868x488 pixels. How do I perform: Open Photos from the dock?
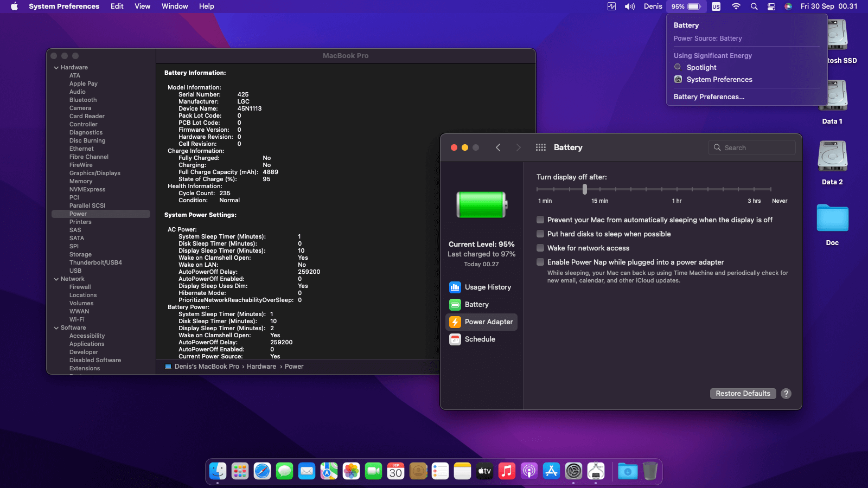pyautogui.click(x=352, y=471)
